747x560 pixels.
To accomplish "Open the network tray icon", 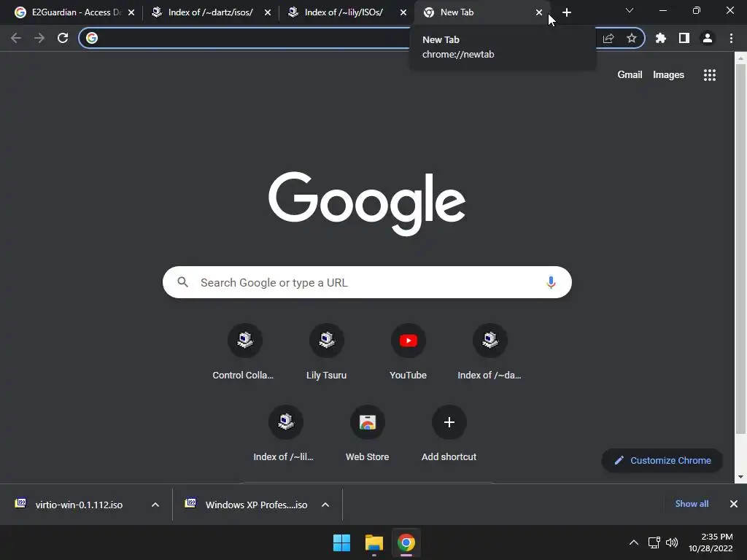I will tap(654, 542).
